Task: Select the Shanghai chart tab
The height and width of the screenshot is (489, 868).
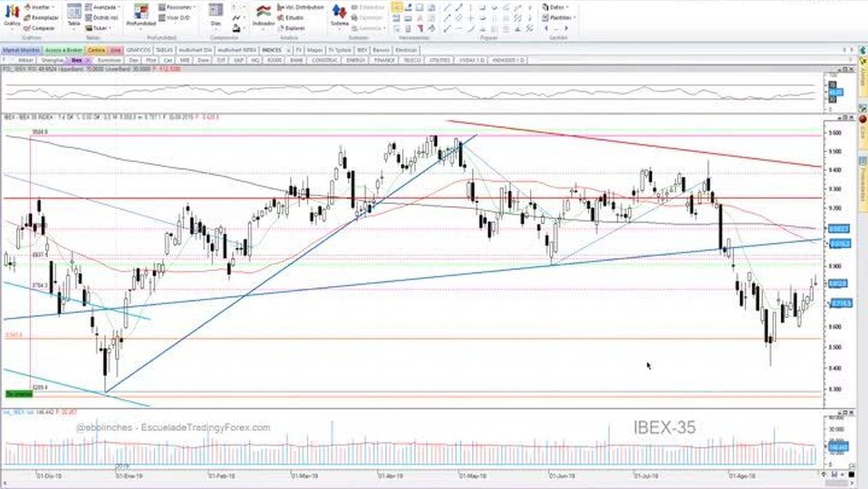Action: pos(52,60)
